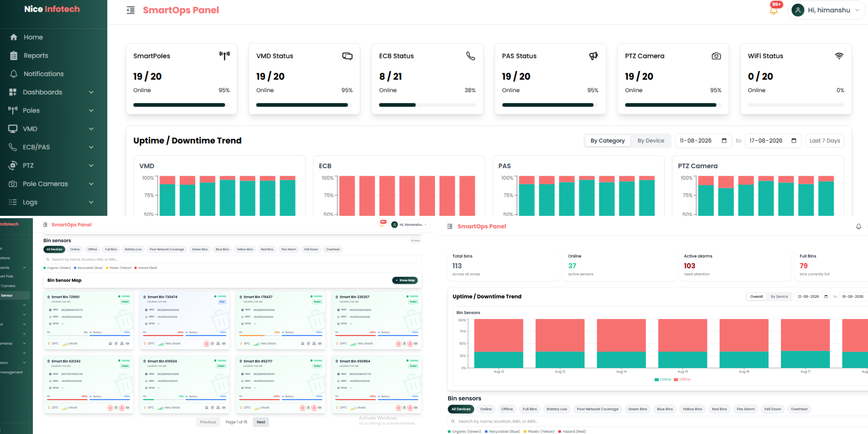Viewport: 868px width, 434px height.
Task: Click the user avatar beside large Hi, himanshu
Action: (798, 10)
